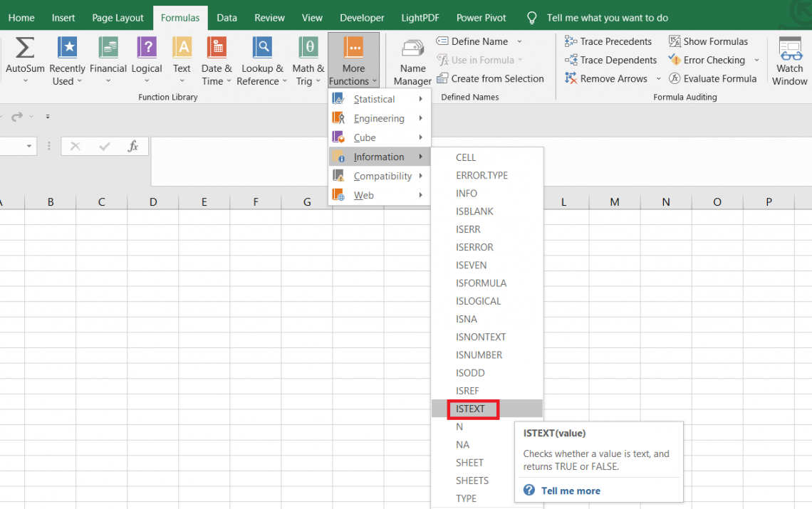
Task: Select ISNUMBER from the Information list
Action: coord(479,355)
